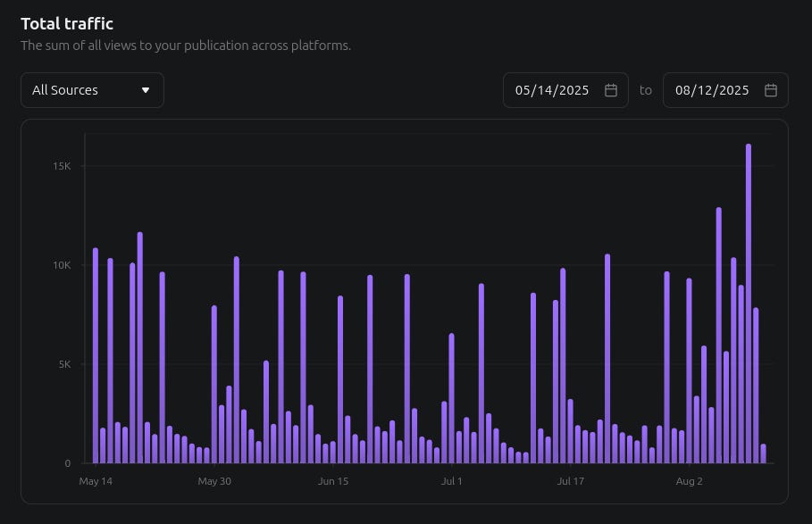Click the dropdown arrow next to All Sources
The width and height of the screenshot is (812, 524).
click(146, 90)
